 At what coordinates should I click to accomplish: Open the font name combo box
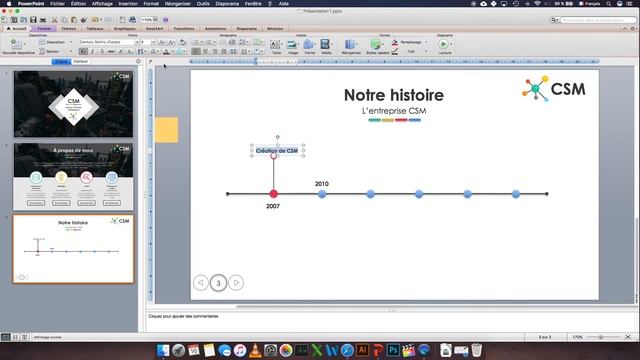(x=108, y=42)
